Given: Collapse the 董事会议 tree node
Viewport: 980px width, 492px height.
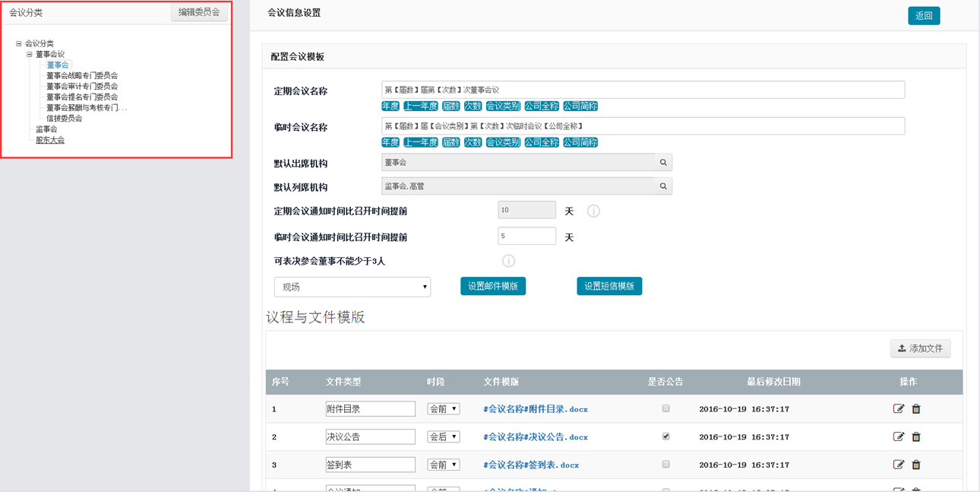Looking at the screenshot, I should 30,54.
